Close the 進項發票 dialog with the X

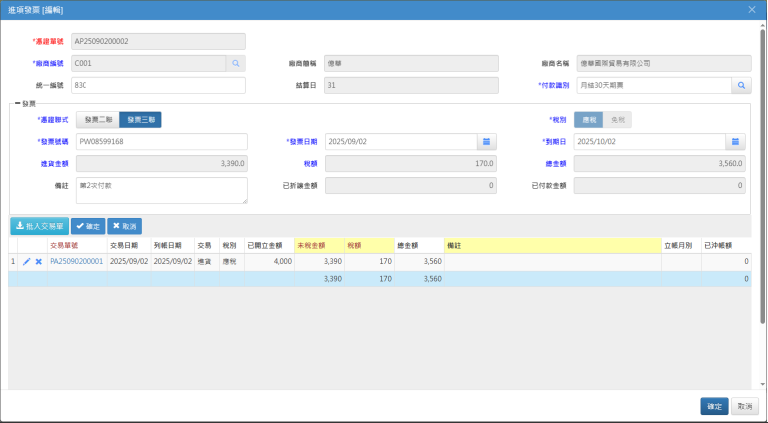(752, 9)
